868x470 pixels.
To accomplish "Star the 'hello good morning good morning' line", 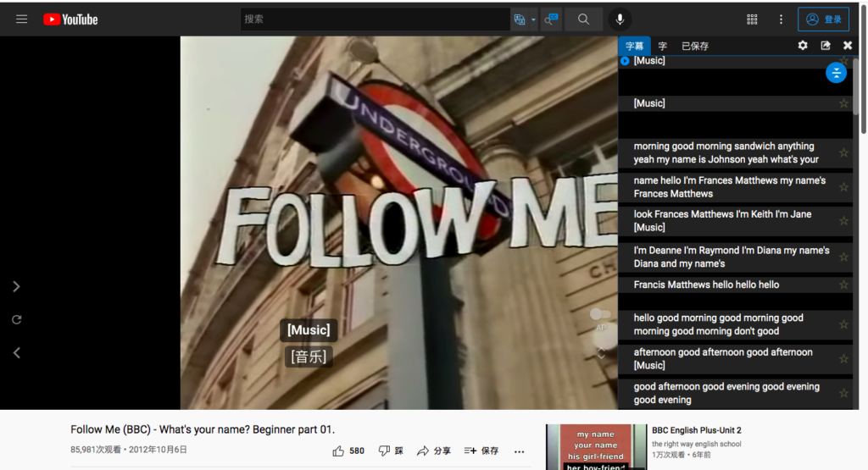I will coord(843,324).
